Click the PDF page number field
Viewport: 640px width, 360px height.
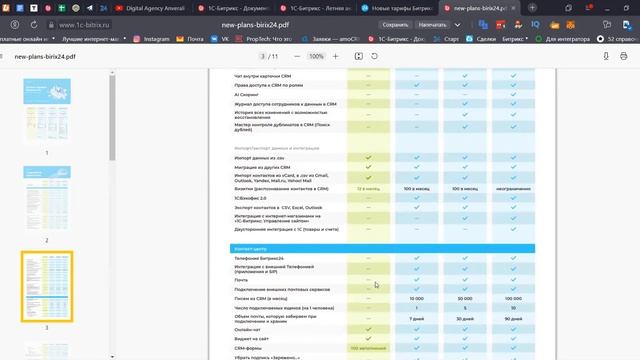point(263,56)
